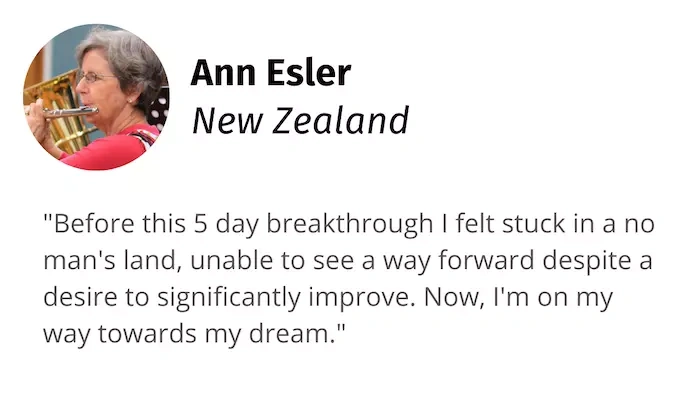Click the brass instrument behind the flutist

click(51, 112)
